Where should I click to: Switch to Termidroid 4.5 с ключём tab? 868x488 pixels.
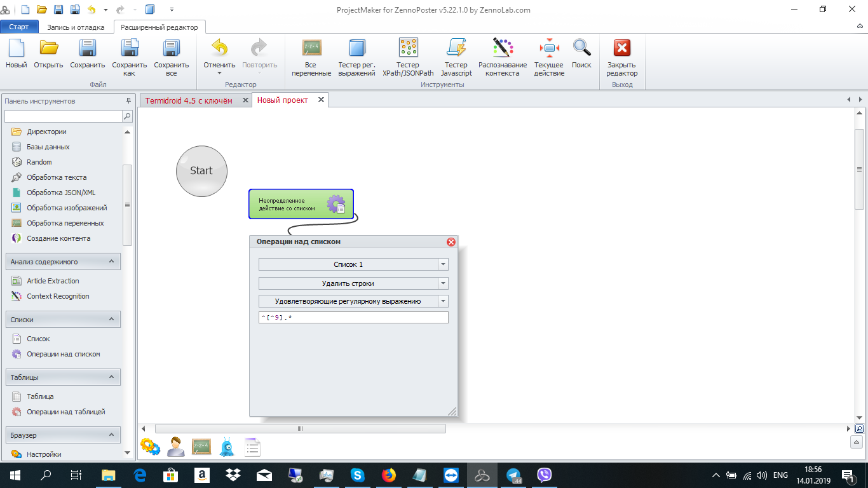click(x=189, y=100)
